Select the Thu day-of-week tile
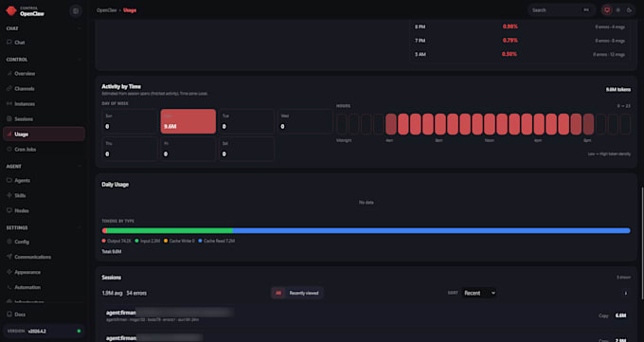This screenshot has width=644, height=342. (x=130, y=149)
